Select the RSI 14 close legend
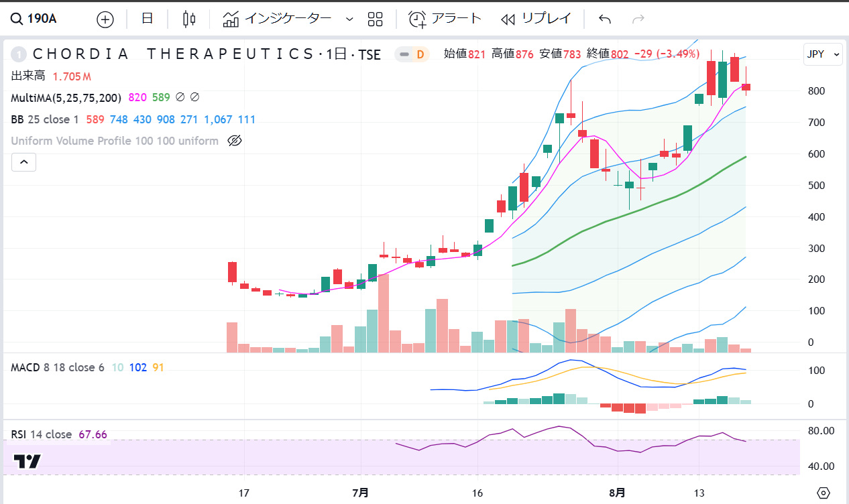The height and width of the screenshot is (504, 849). [x=41, y=434]
